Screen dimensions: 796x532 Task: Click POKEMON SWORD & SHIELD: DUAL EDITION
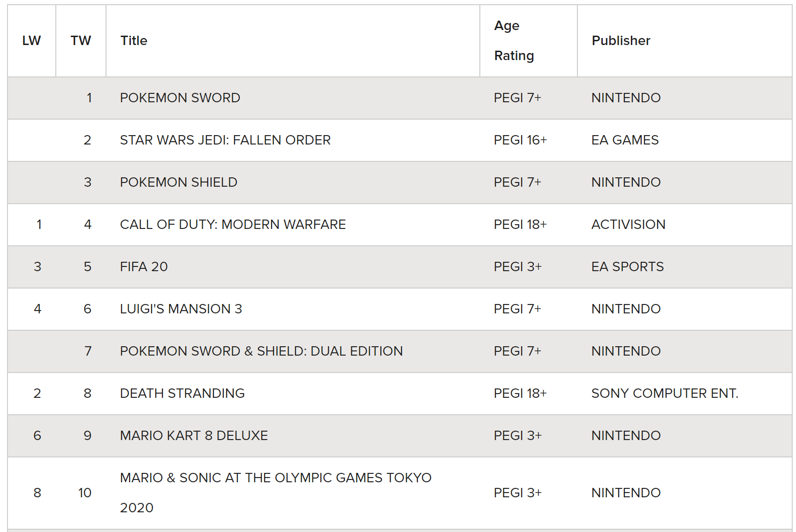pyautogui.click(x=261, y=351)
